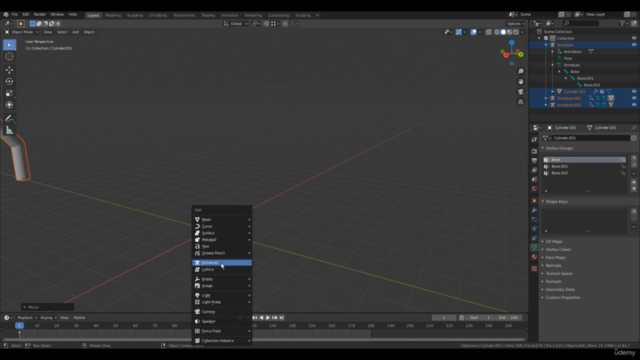Open Object properties orange square tab
The image size is (640, 360).
(534, 201)
